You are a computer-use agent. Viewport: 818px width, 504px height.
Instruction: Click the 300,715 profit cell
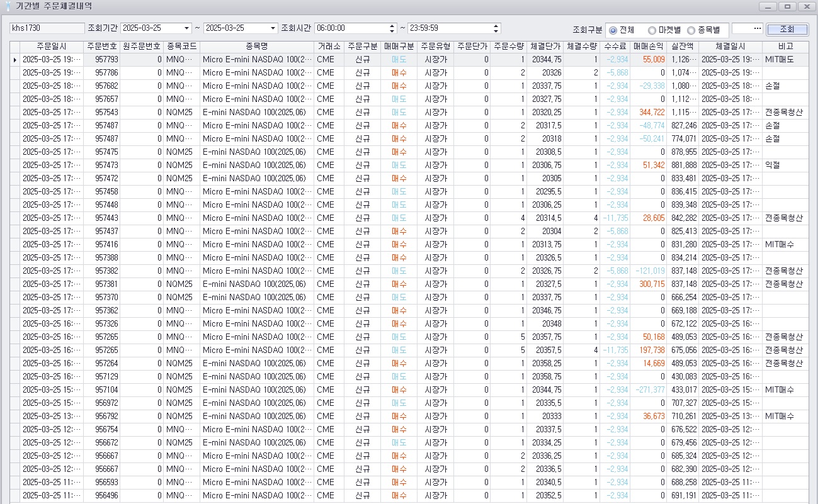pos(648,284)
